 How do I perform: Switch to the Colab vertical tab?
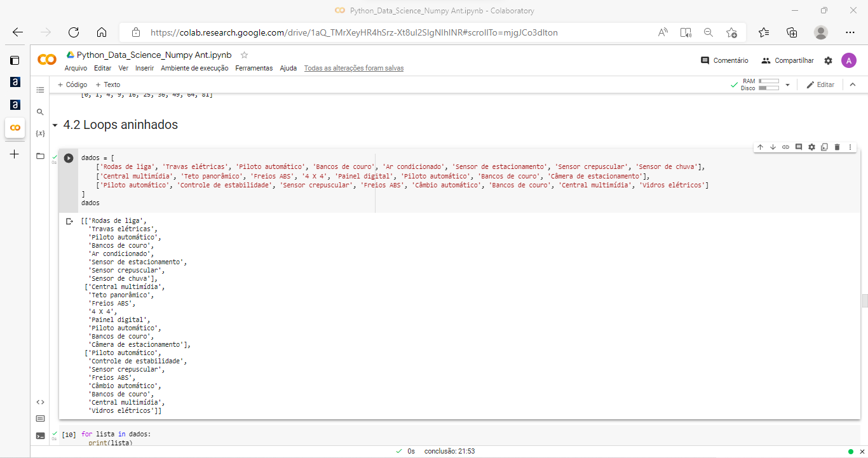(15, 128)
